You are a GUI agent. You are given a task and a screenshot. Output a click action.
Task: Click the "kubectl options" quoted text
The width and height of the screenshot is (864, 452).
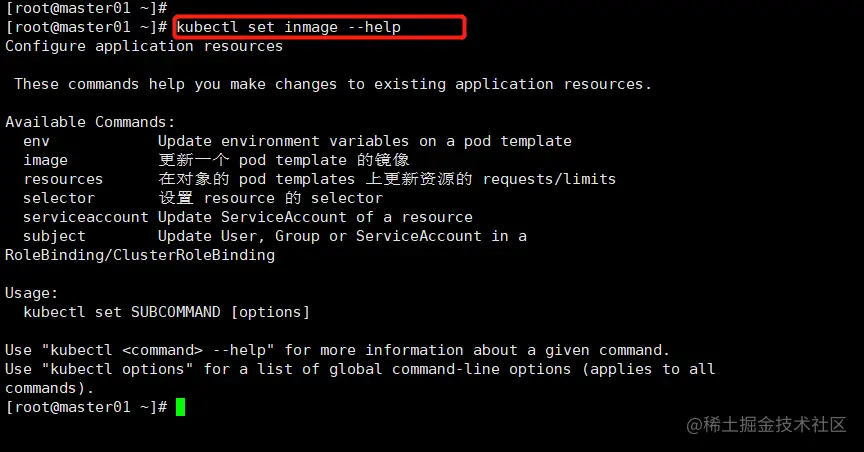pyautogui.click(x=117, y=369)
